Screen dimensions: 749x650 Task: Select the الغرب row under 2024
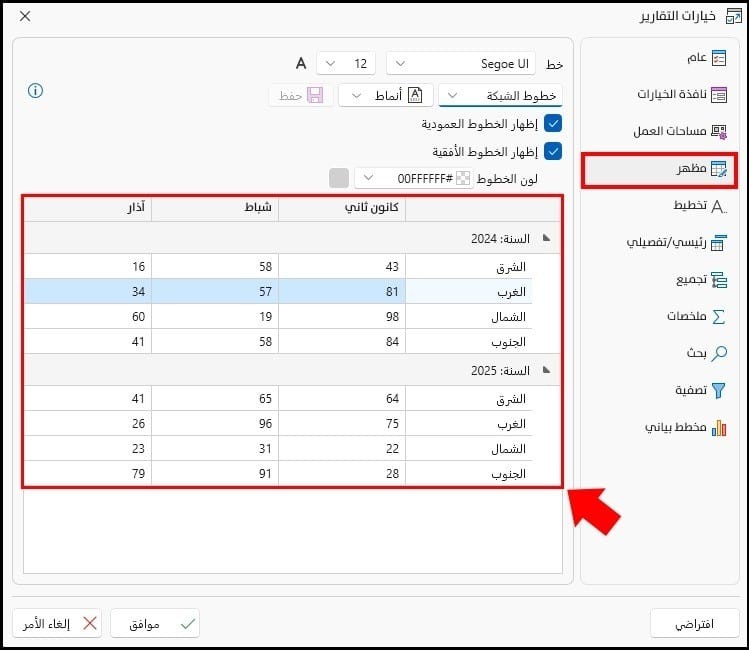[x=278, y=291]
